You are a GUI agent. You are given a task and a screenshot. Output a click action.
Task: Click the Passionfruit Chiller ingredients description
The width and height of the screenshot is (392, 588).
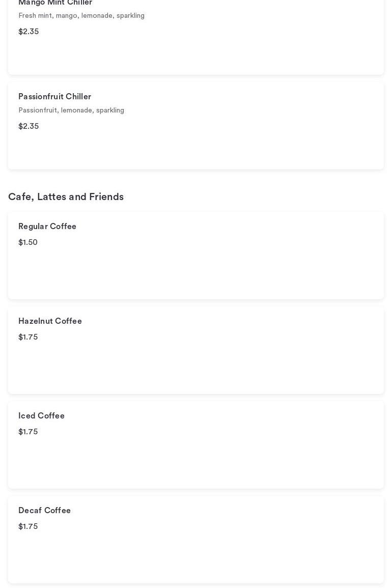(71, 110)
